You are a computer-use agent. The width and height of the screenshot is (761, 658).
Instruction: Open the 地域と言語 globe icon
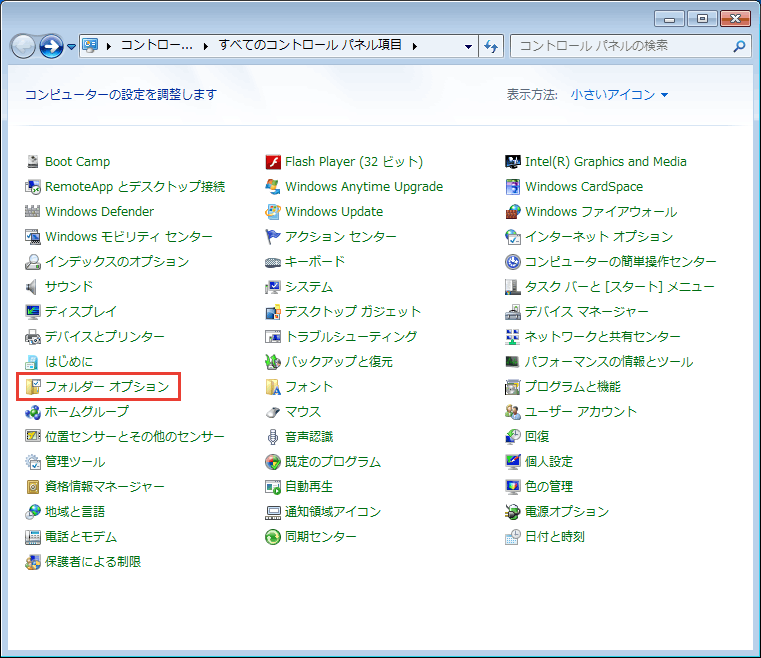tap(33, 511)
